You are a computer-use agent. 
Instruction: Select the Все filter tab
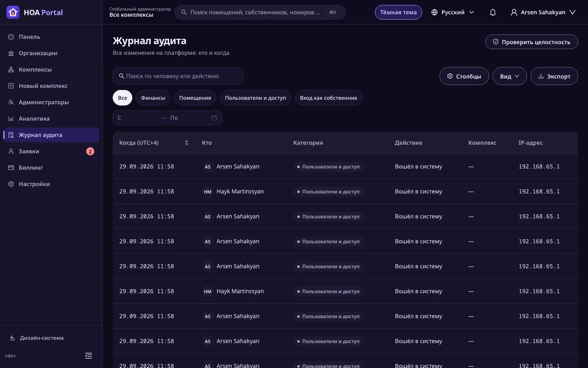[x=122, y=98]
